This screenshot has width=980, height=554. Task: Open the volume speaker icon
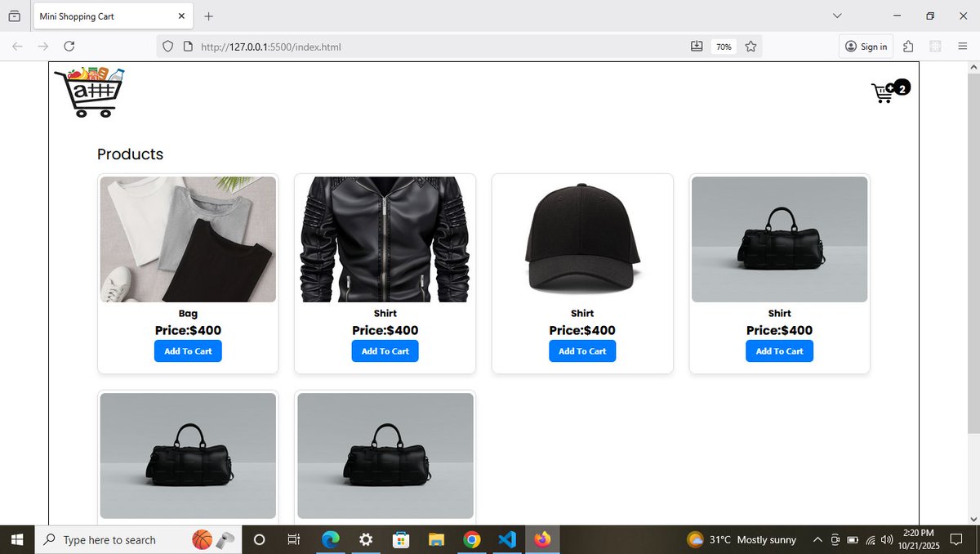coord(887,540)
